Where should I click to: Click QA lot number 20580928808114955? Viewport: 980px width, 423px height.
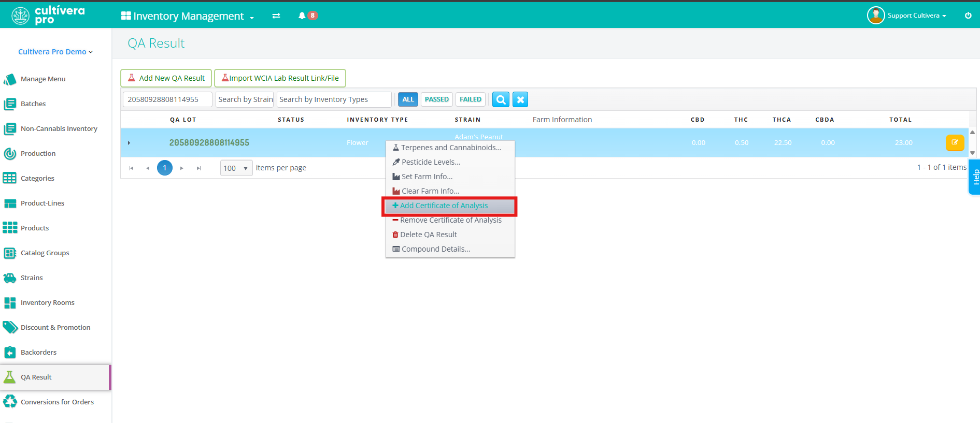click(209, 143)
